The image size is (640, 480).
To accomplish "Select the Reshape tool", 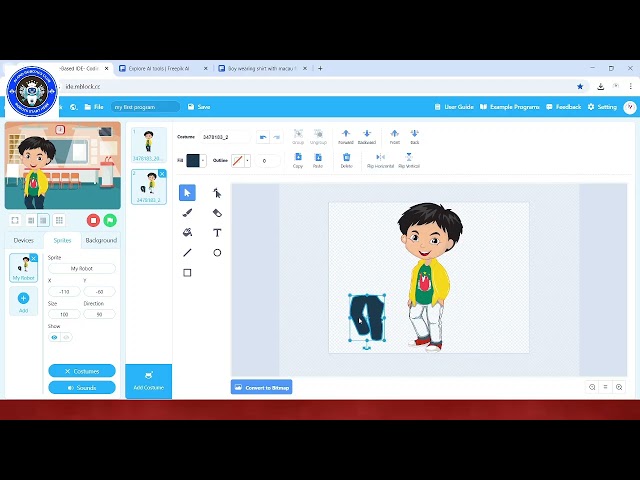I will click(217, 193).
